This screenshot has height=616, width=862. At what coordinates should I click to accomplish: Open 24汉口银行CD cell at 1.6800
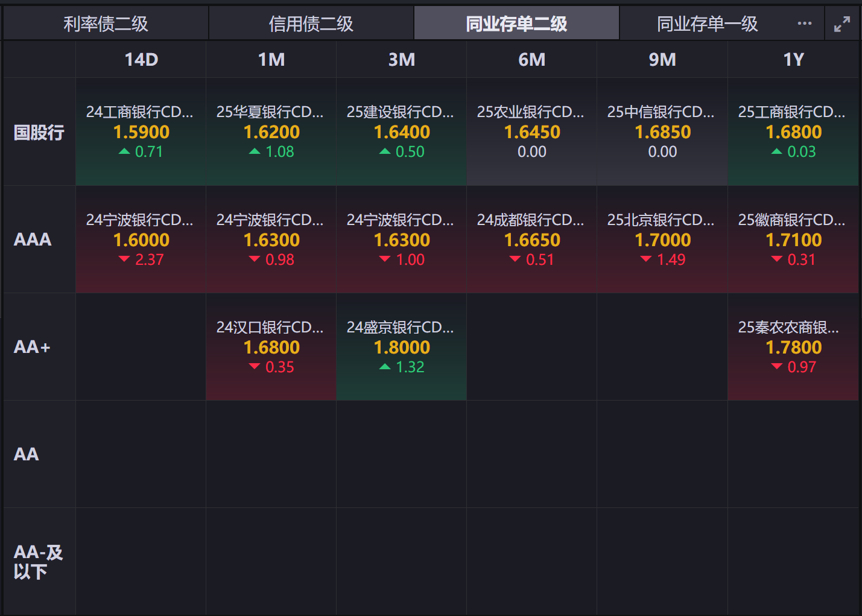tap(271, 347)
